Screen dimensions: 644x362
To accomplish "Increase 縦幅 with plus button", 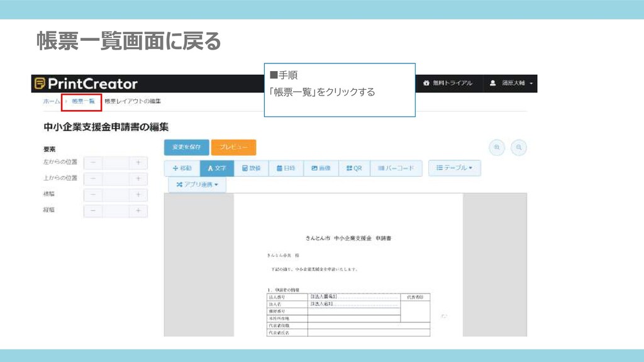I will pos(138,211).
